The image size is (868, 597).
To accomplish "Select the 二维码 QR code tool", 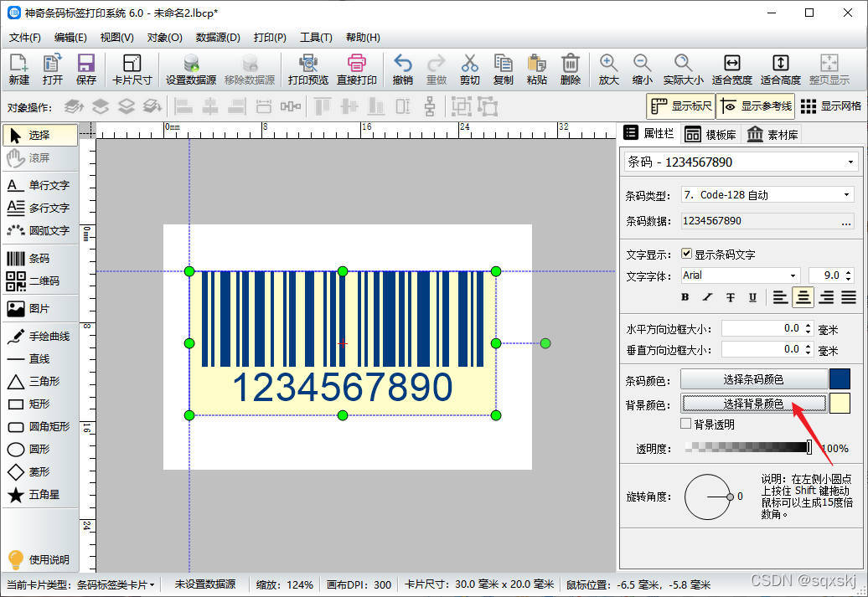I will coord(40,281).
